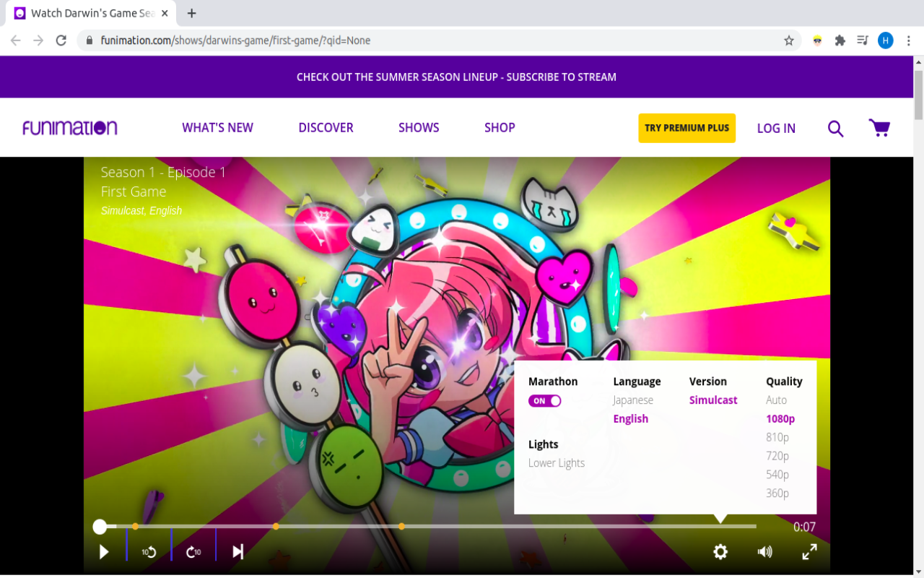Image resolution: width=924 pixels, height=578 pixels.
Task: Mute the video volume
Action: tap(764, 551)
